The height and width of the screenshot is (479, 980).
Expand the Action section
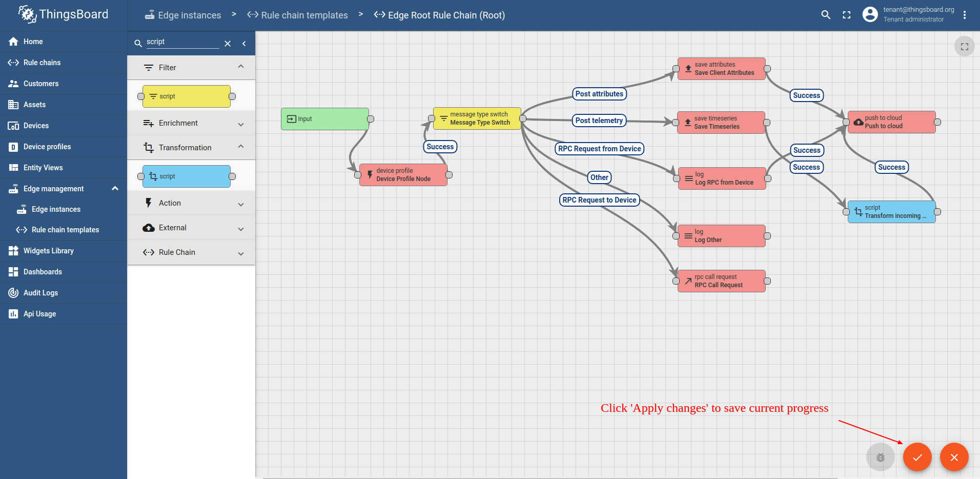click(191, 203)
